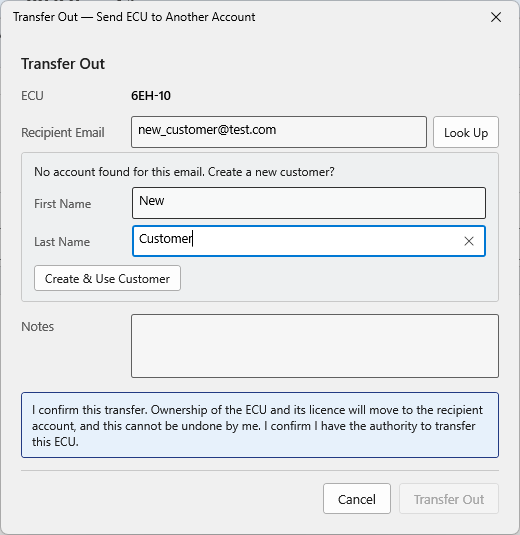
Task: Click the Last Name label
Action: pos(62,242)
